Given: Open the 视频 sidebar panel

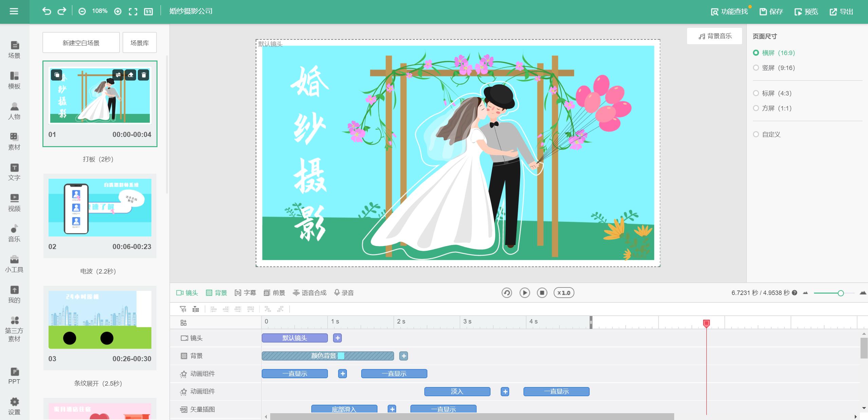Looking at the screenshot, I should point(14,203).
